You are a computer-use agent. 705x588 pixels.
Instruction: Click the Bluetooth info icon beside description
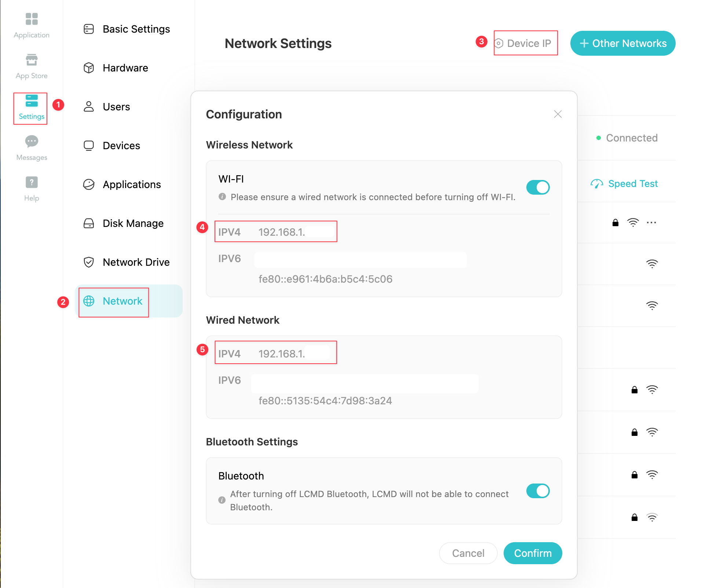[222, 500]
